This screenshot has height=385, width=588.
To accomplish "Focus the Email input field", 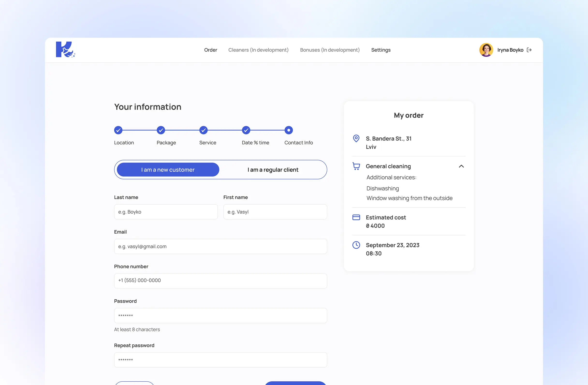I will [x=220, y=246].
